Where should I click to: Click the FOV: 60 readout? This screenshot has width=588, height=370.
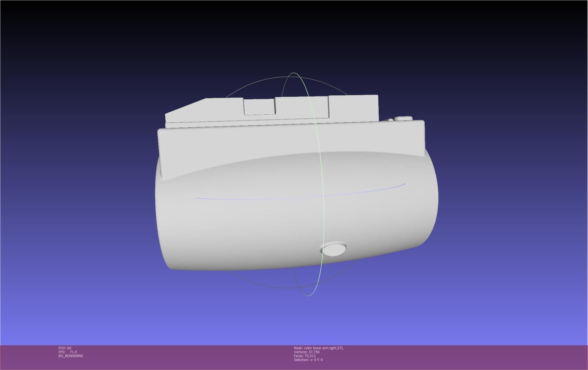point(65,348)
